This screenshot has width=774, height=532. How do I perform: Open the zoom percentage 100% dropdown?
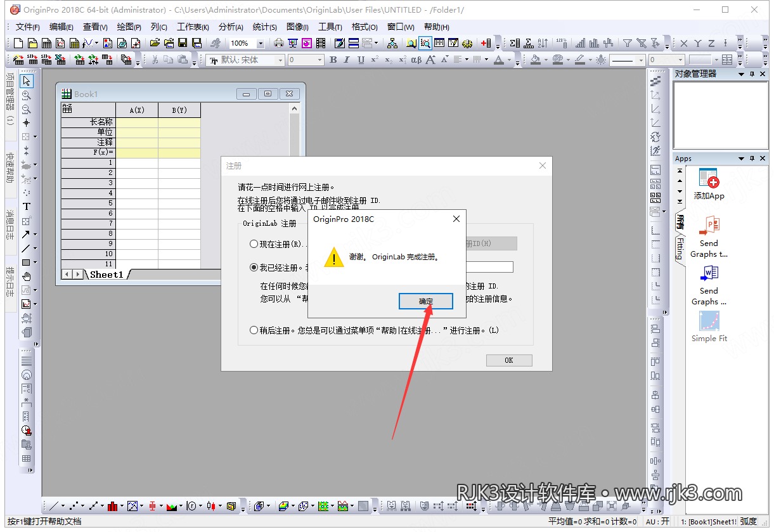pyautogui.click(x=261, y=43)
